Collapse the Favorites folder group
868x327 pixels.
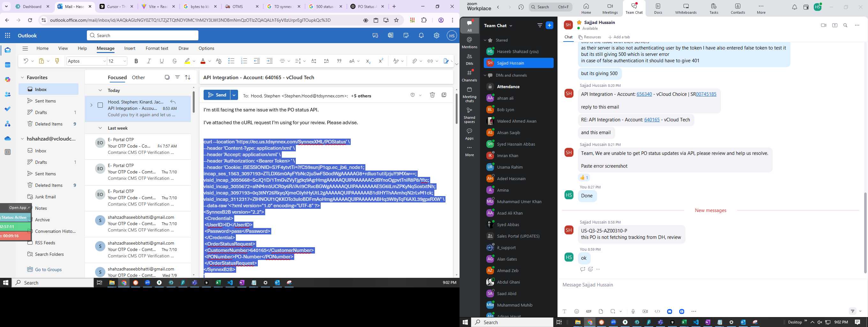pos(22,78)
